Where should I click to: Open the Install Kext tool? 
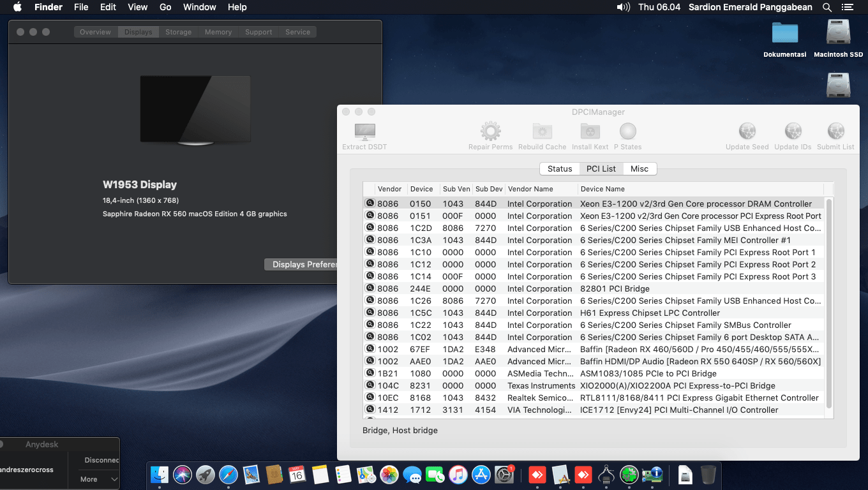tap(590, 132)
